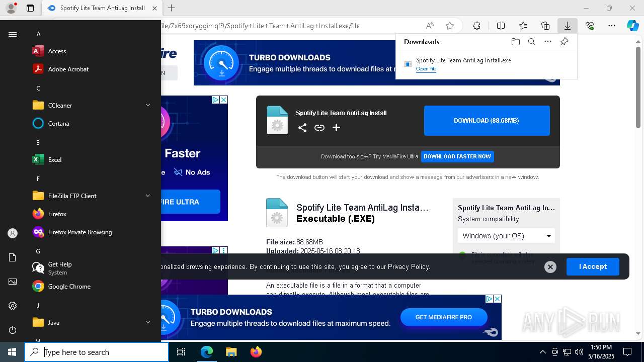Open the Windows (your OS) compatibility dropdown

[506, 236]
